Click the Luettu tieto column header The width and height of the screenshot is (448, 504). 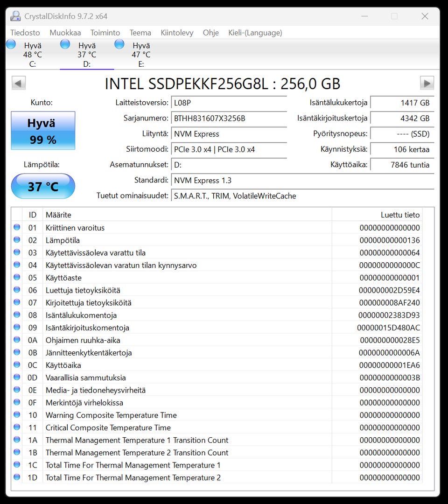(377, 215)
